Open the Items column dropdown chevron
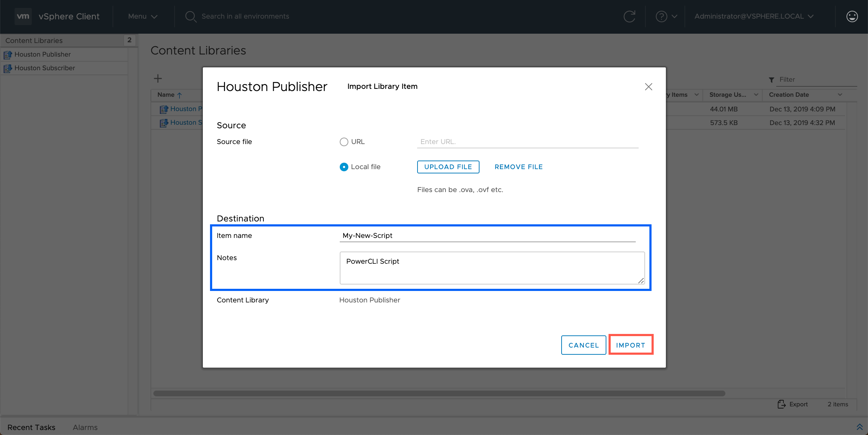 [696, 95]
